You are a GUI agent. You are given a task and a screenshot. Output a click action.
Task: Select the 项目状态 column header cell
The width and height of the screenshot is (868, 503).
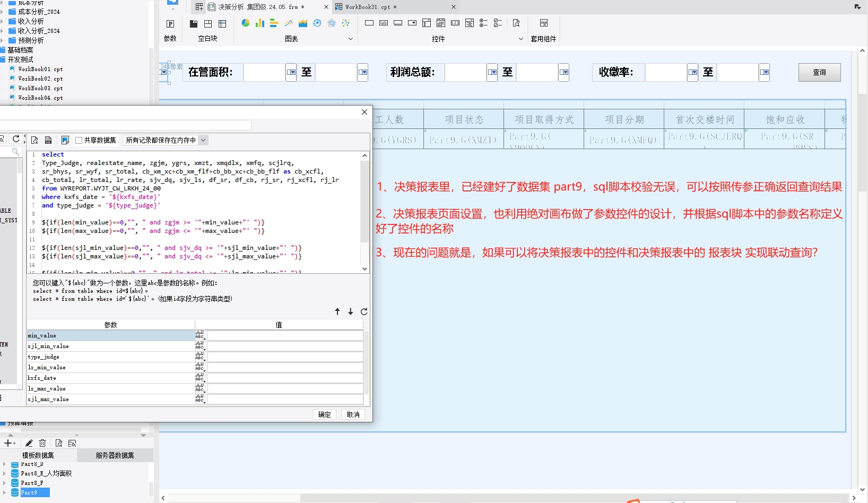(x=464, y=119)
